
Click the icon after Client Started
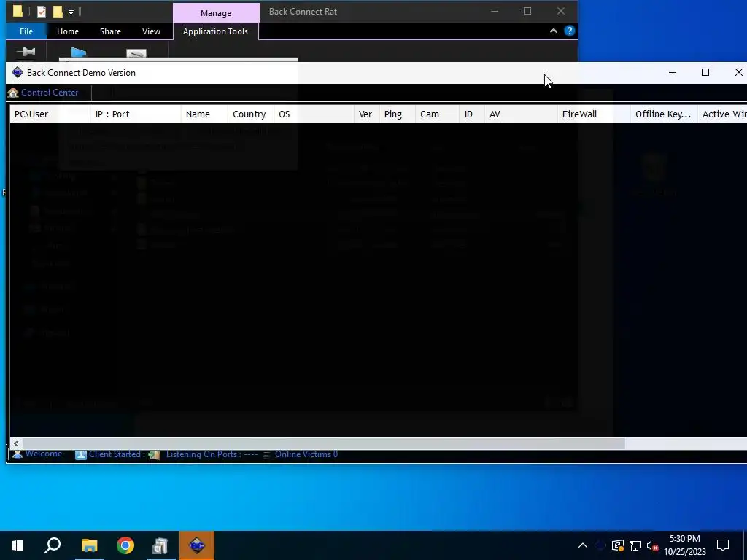click(154, 455)
